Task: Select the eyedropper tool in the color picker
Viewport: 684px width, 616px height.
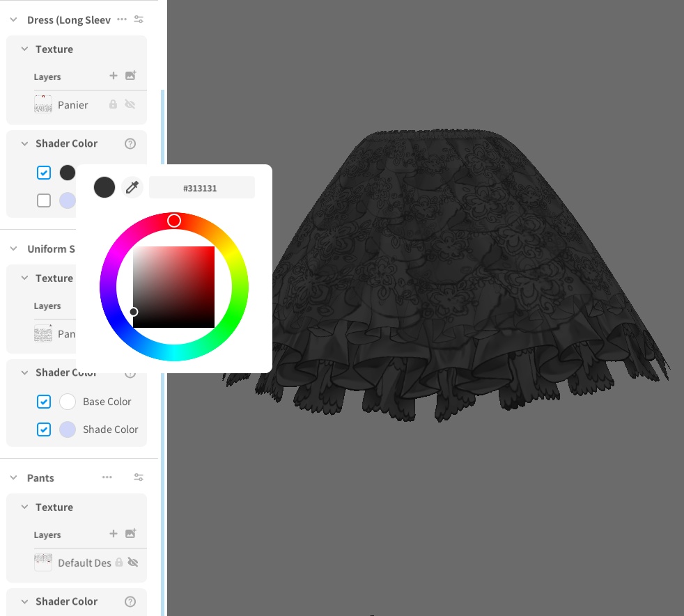Action: pyautogui.click(x=132, y=187)
